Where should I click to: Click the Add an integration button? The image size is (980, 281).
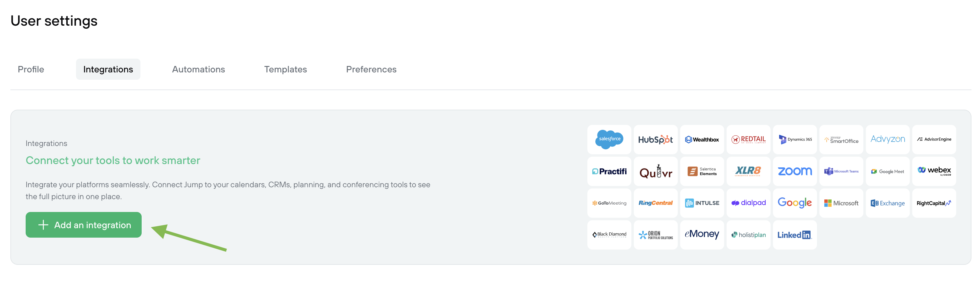pos(84,225)
